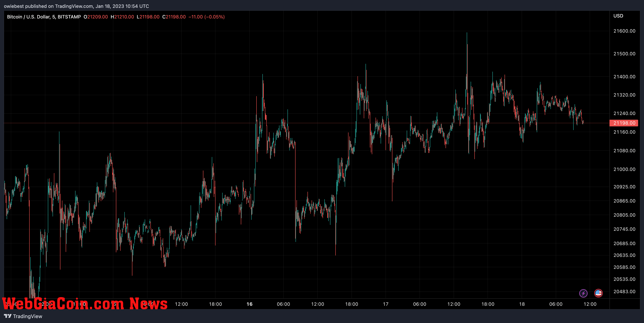This screenshot has height=323, width=644.
Task: Click the 21320.00 price axis label
Action: point(624,95)
